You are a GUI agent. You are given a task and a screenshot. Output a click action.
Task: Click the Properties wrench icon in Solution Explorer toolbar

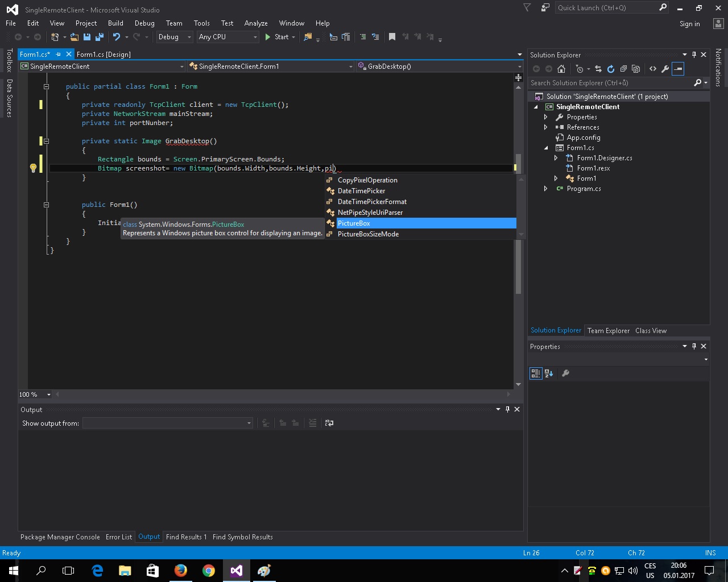665,69
